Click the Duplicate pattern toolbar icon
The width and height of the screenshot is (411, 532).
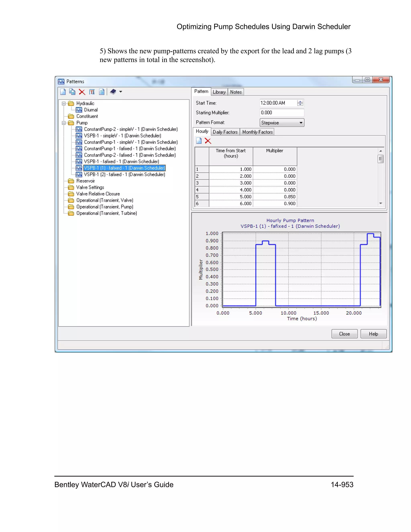(72, 92)
